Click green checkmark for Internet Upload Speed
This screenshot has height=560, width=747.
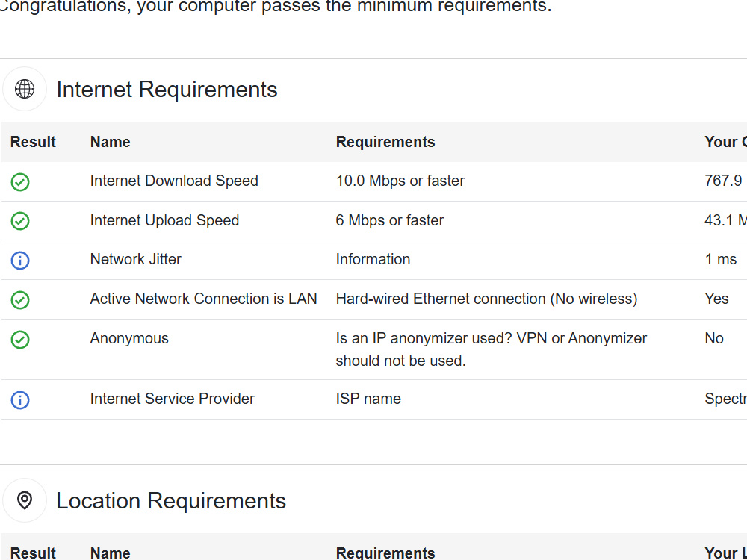point(20,221)
